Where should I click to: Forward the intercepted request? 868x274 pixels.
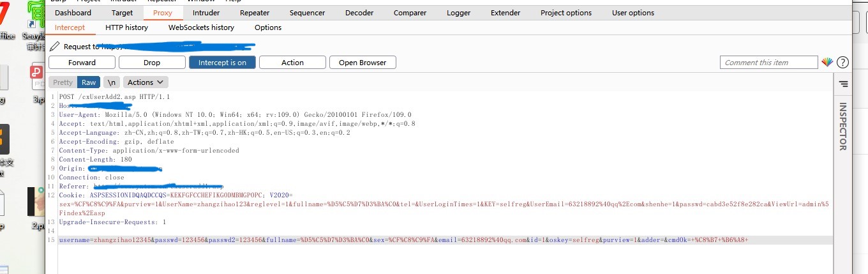(x=82, y=63)
